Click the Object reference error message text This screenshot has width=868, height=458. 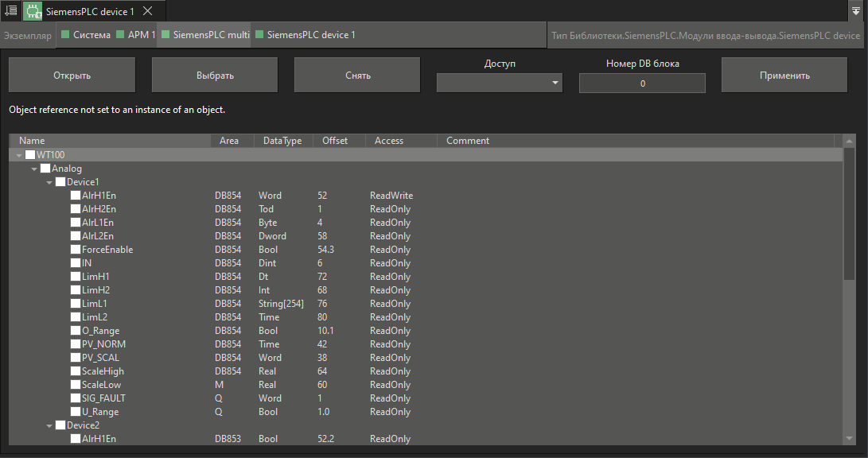[117, 110]
